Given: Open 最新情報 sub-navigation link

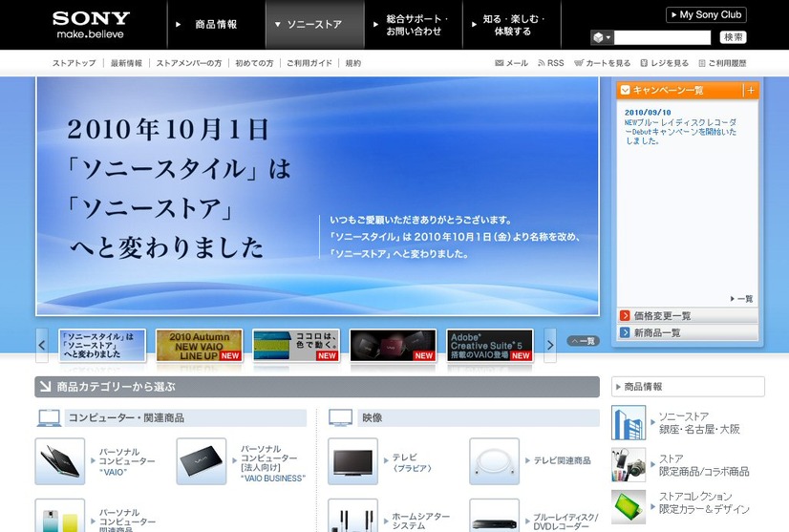Looking at the screenshot, I should click(x=126, y=63).
